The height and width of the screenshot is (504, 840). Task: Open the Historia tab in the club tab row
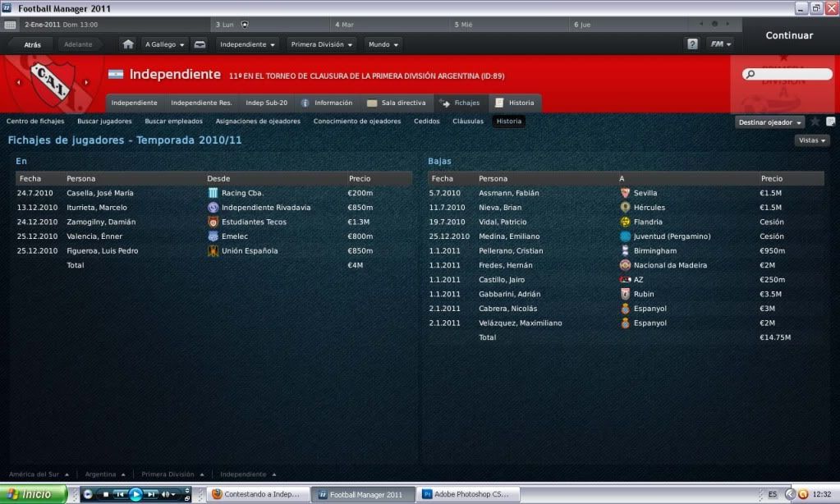pos(515,103)
